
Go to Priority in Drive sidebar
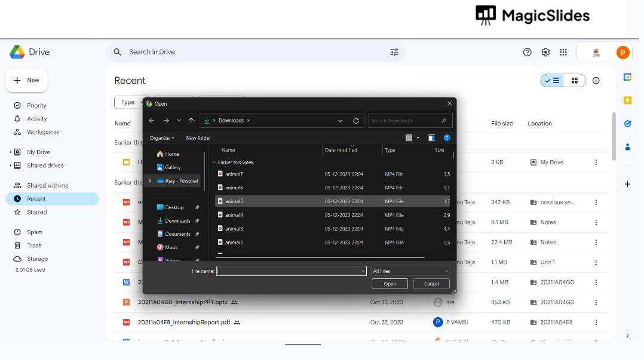[x=36, y=106]
